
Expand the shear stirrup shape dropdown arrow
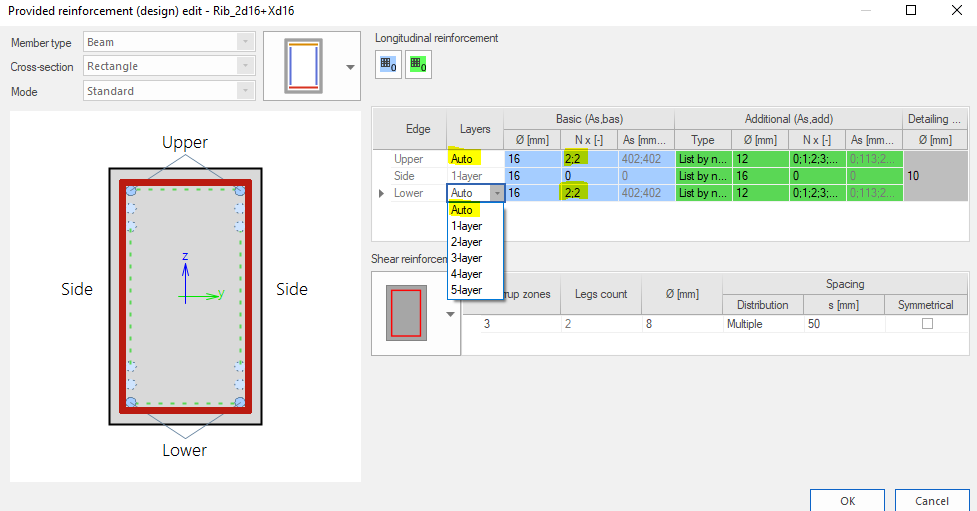pyautogui.click(x=450, y=313)
